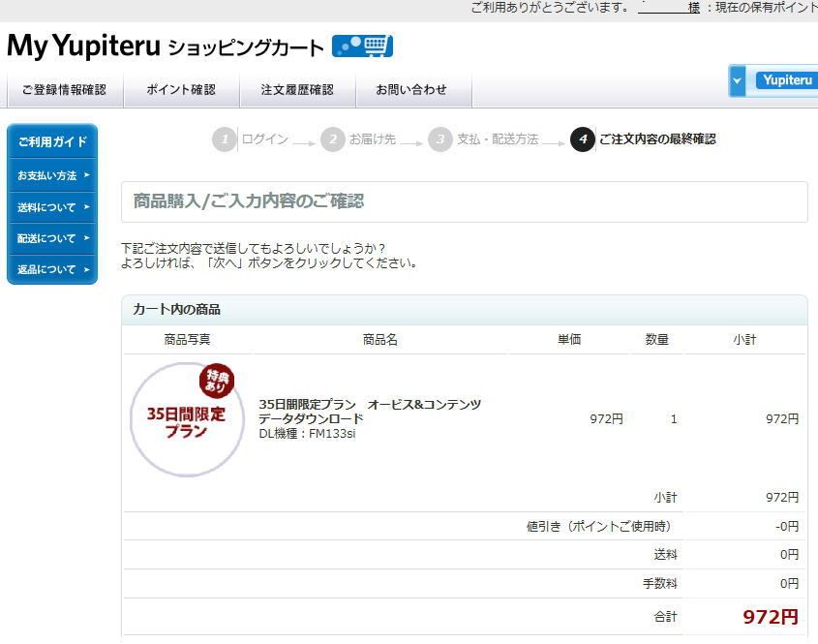Click the underlined customer name field at top
Viewport: 818px width, 644px height.
click(x=668, y=9)
